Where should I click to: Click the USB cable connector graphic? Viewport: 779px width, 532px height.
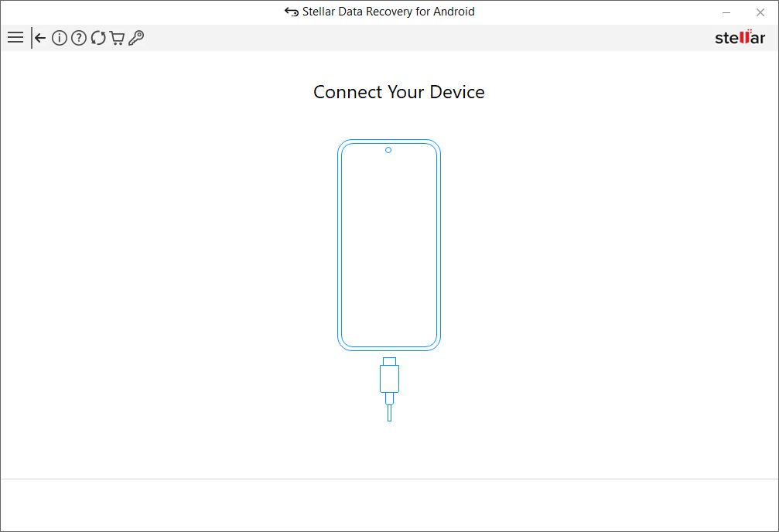[x=389, y=379]
